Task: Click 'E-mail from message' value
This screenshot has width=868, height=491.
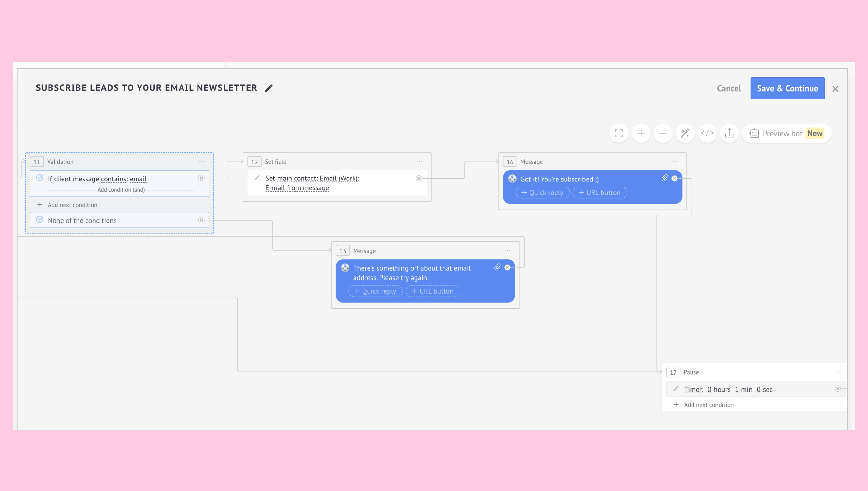Action: click(297, 188)
